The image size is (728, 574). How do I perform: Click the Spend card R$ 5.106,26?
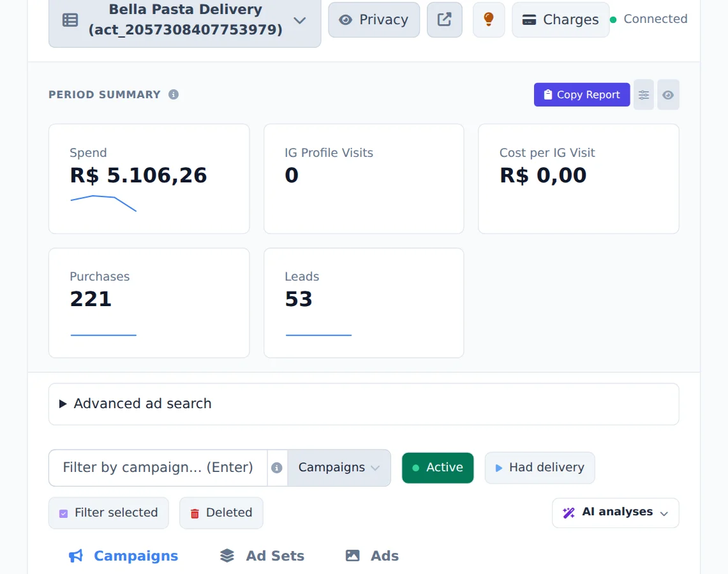click(x=149, y=179)
